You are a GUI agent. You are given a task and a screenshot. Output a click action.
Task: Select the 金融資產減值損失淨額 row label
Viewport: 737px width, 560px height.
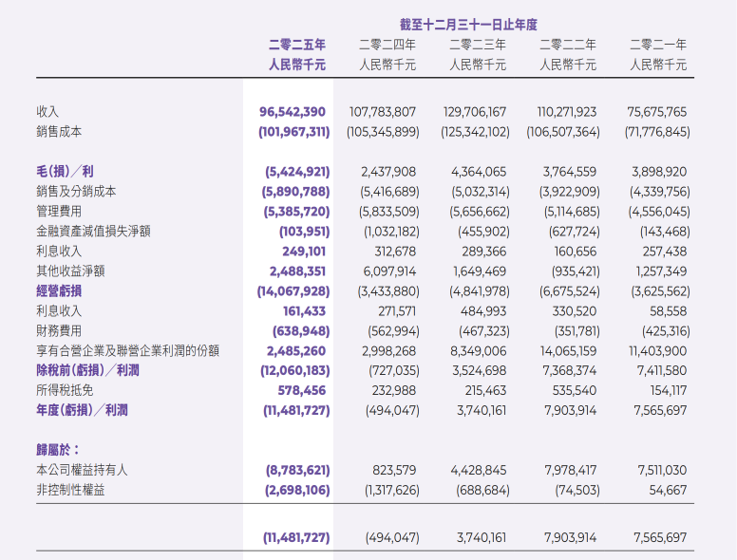[93, 232]
